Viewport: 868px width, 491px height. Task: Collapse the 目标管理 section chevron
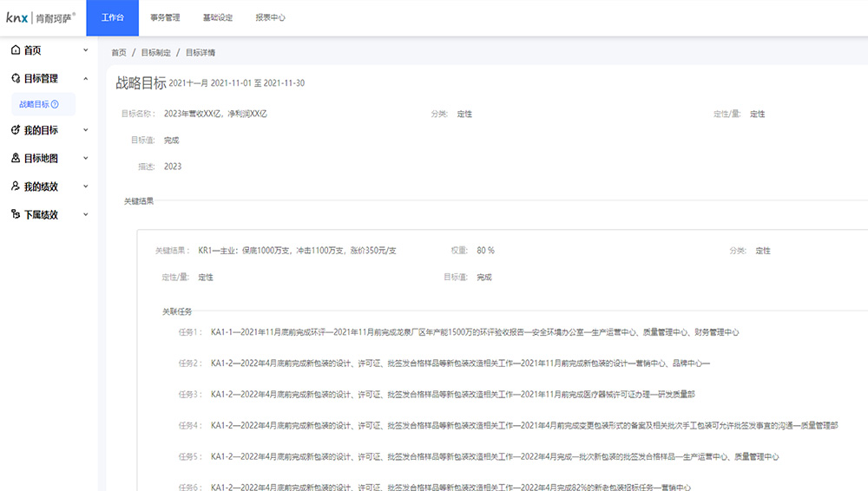coord(86,79)
